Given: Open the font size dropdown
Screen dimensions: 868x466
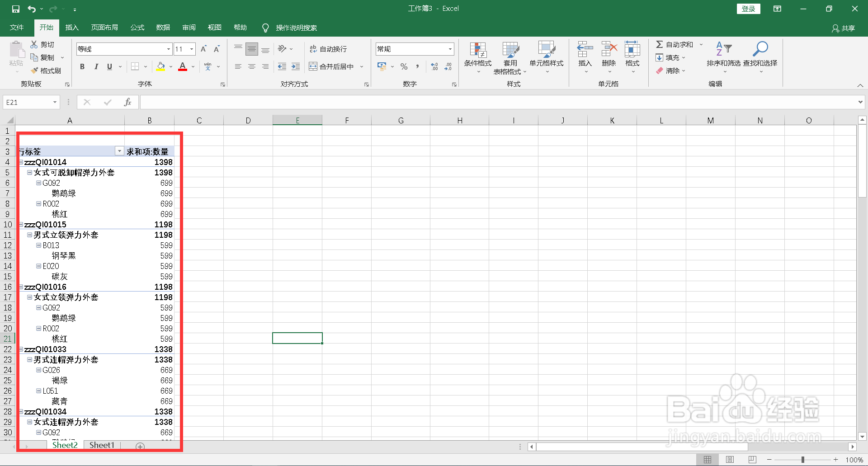Looking at the screenshot, I should pyautogui.click(x=192, y=49).
